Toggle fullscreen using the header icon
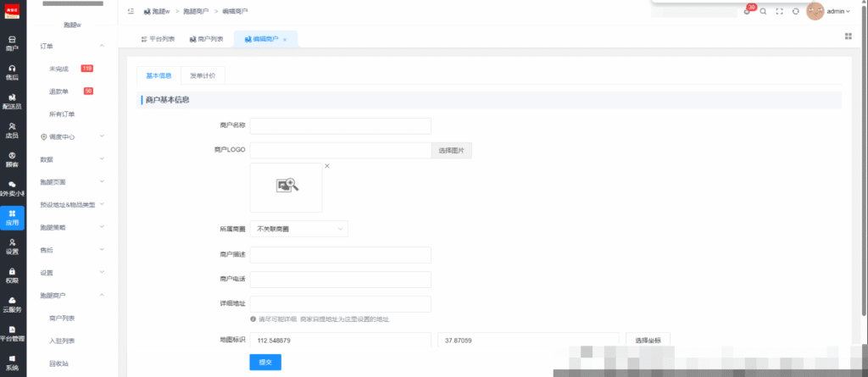 (x=779, y=11)
